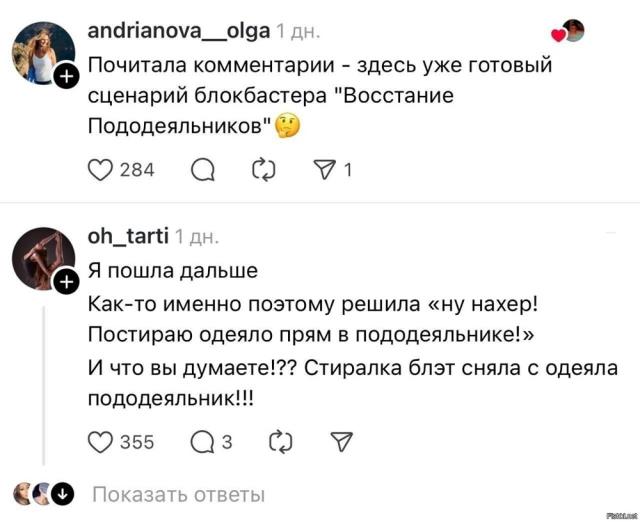The height and width of the screenshot is (522, 640).
Task: Share oh_tarti's comment via send icon
Action: coord(341,441)
